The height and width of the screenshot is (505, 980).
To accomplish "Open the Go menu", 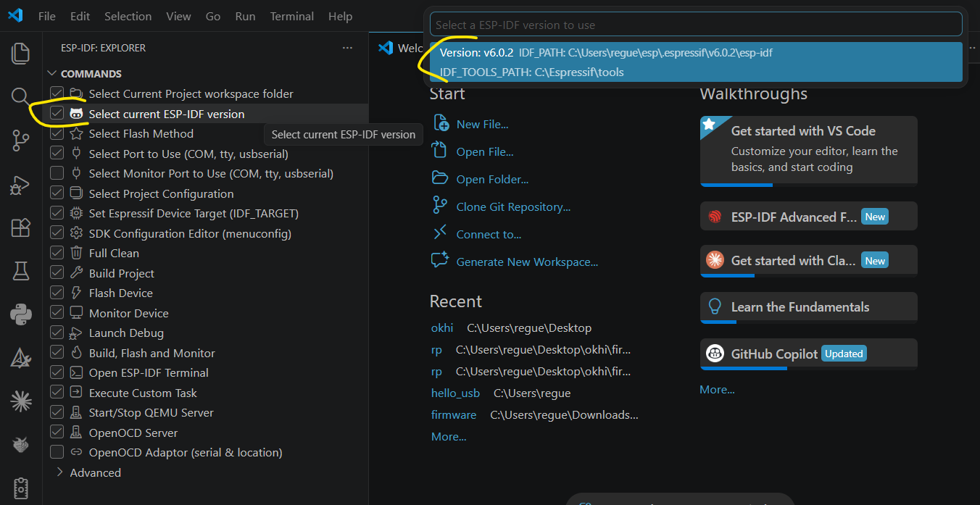I will point(213,16).
